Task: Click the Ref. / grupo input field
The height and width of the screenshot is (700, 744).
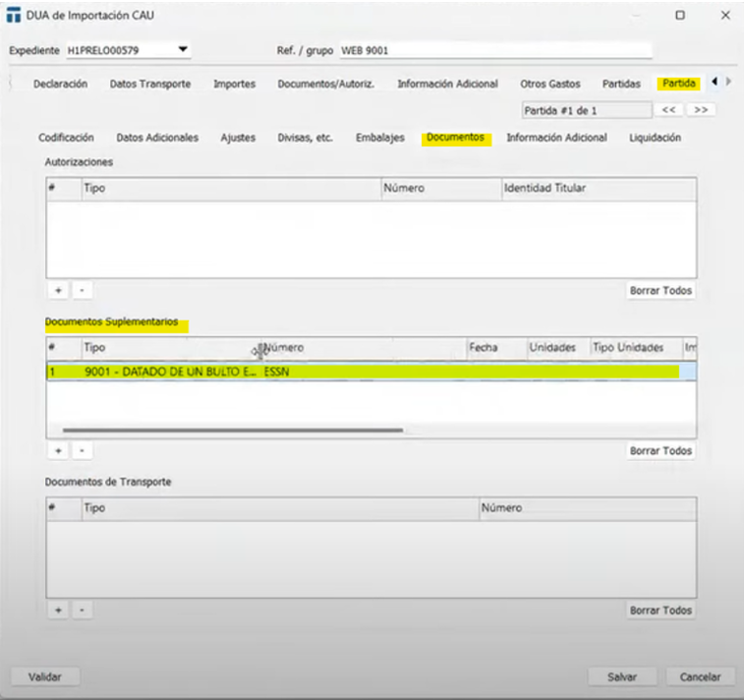Action: (x=494, y=50)
